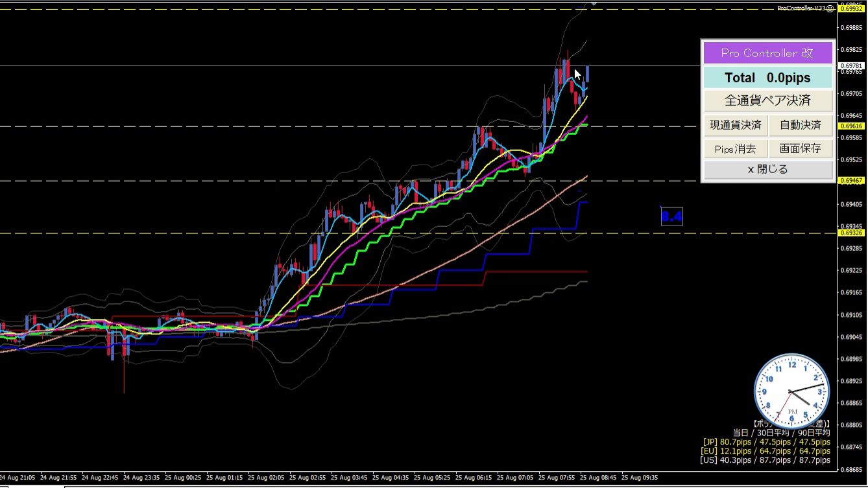Viewport: 868px width, 488px height.
Task: Click the [US] 40.3pips volatility row
Action: point(766,460)
